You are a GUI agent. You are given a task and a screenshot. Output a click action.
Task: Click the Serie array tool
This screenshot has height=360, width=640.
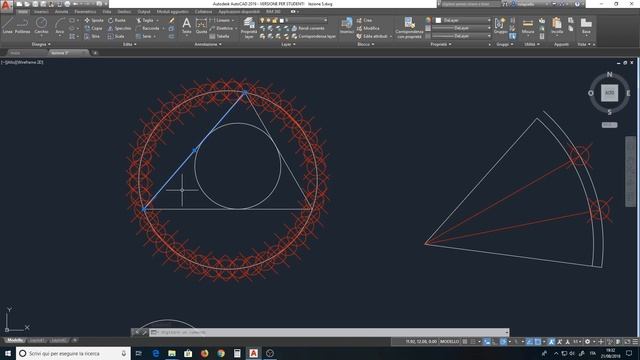pyautogui.click(x=144, y=36)
